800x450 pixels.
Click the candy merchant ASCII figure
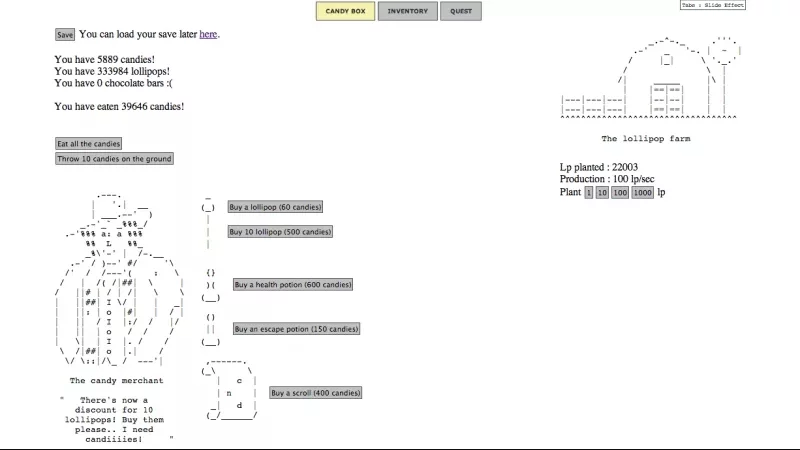[119, 280]
